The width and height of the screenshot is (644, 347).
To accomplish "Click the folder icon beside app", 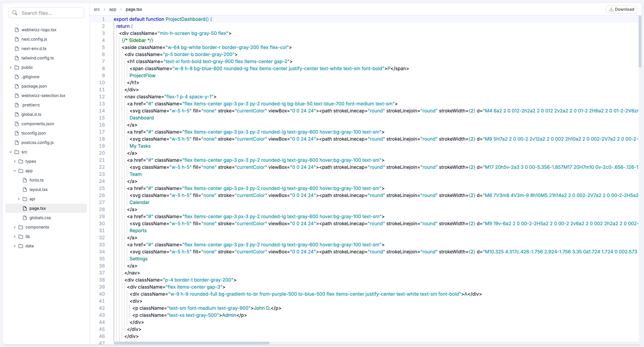I will pyautogui.click(x=21, y=171).
